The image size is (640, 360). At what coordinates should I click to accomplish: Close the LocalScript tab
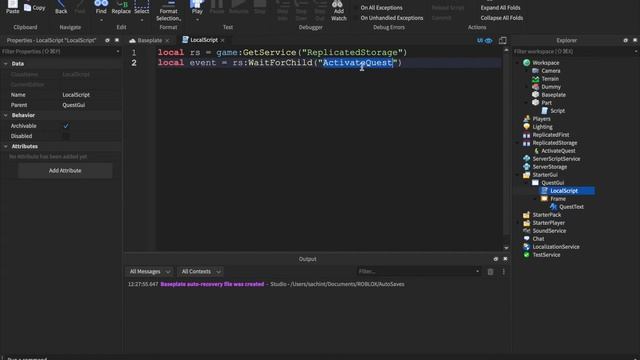[222, 40]
